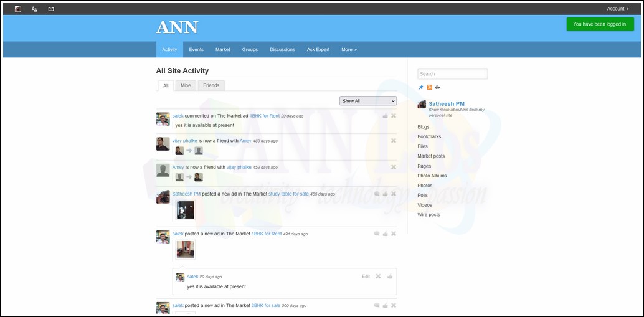Viewport: 644px width, 317px height.
Task: Open the messages envelope icon in top bar
Action: [51, 9]
